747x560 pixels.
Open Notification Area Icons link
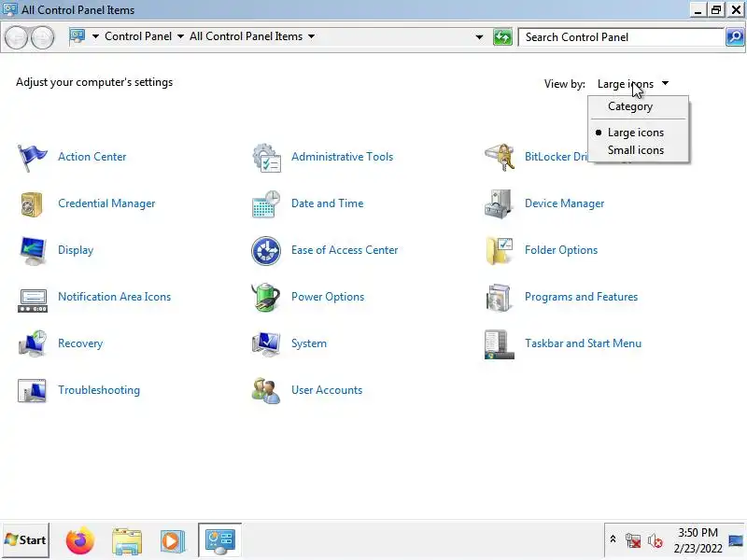(x=114, y=297)
